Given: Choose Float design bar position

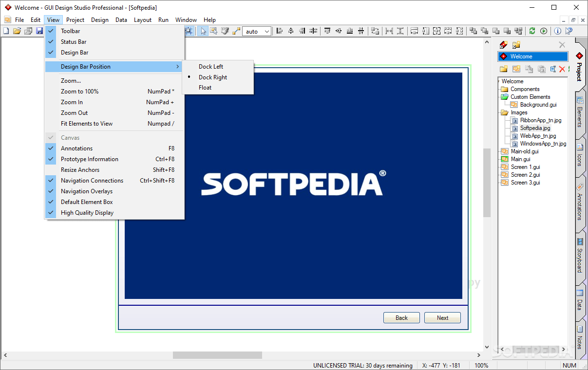Looking at the screenshot, I should coord(218,88).
